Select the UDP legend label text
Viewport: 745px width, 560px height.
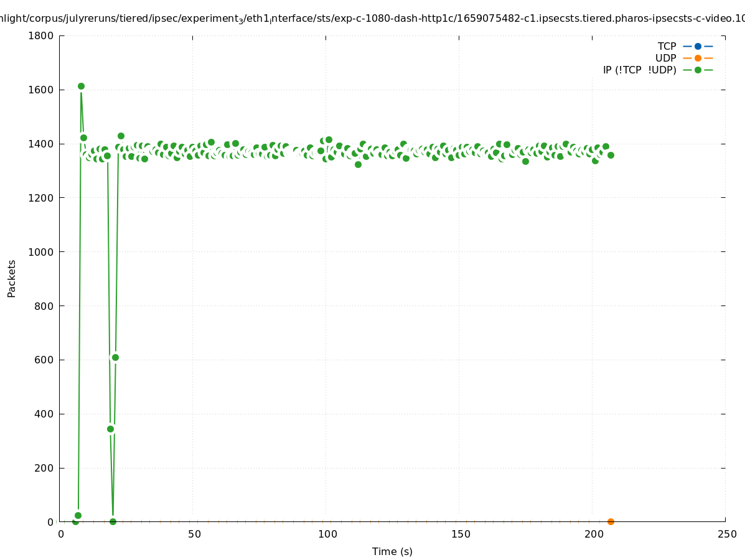point(665,58)
